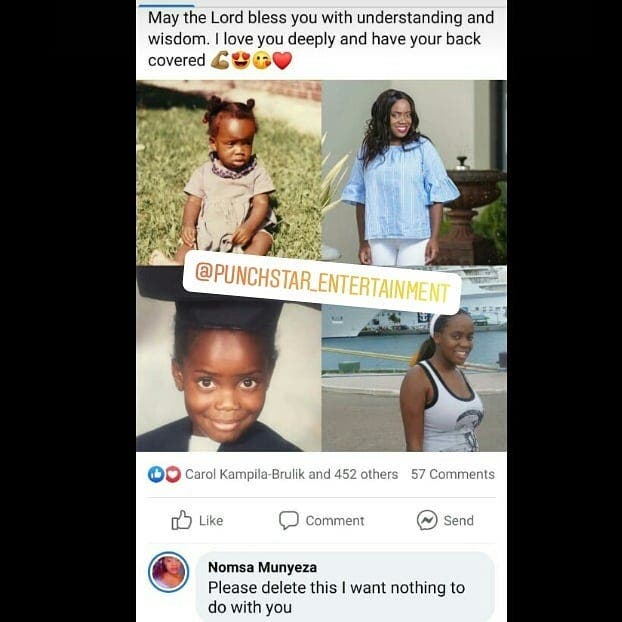Open the 57 Comments link
Screen dimensions: 622x622
click(x=453, y=474)
